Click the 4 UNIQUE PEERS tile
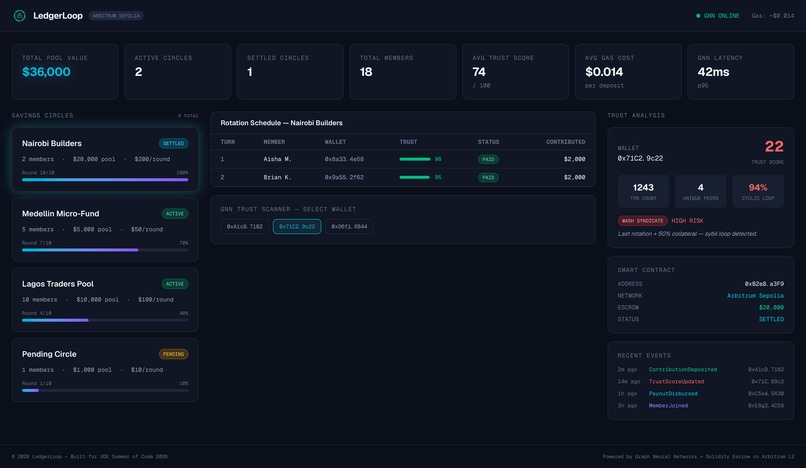Screen dimensions: 806x468 (701, 191)
